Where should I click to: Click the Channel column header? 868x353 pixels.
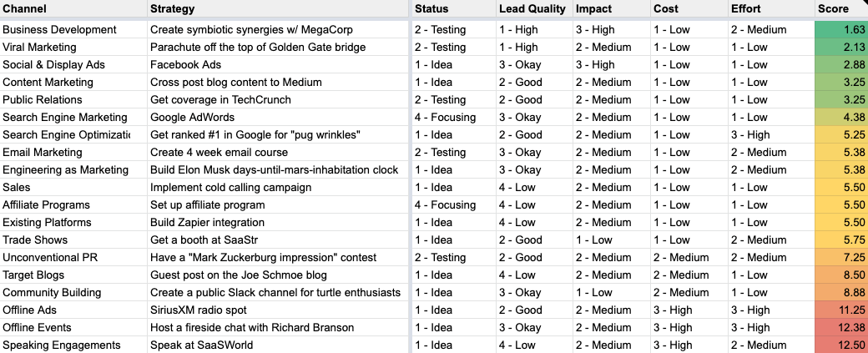(25, 8)
